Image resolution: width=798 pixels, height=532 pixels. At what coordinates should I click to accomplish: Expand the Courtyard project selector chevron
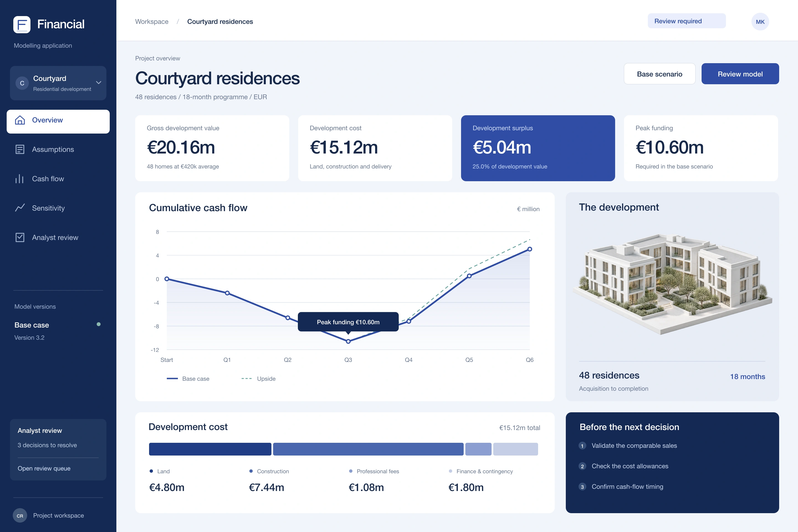[98, 83]
